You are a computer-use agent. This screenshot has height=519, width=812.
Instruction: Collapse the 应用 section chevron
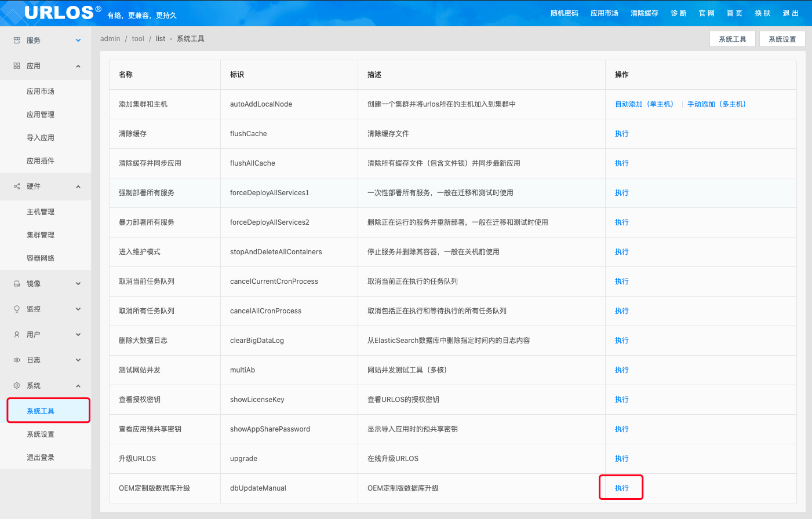[x=78, y=66]
